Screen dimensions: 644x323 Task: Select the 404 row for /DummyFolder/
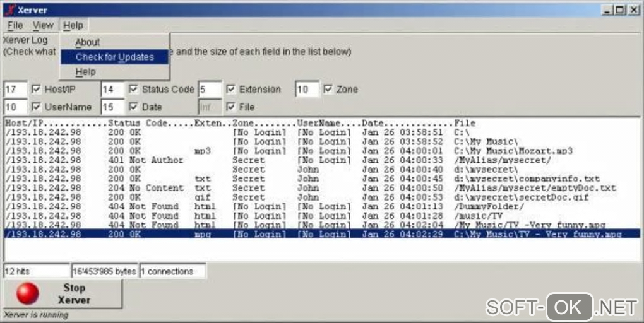322,206
